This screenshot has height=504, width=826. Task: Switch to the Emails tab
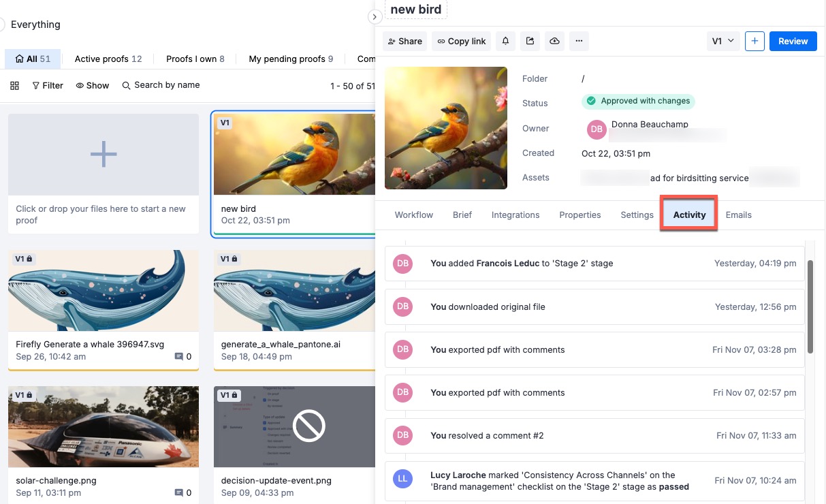pos(738,215)
